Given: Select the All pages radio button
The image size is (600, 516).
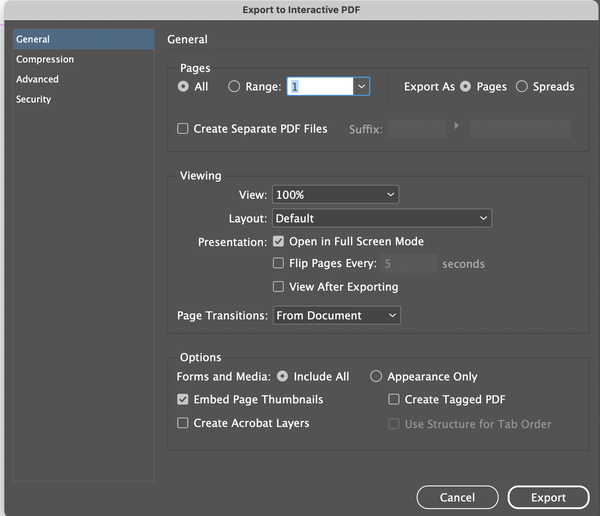Looking at the screenshot, I should click(183, 87).
